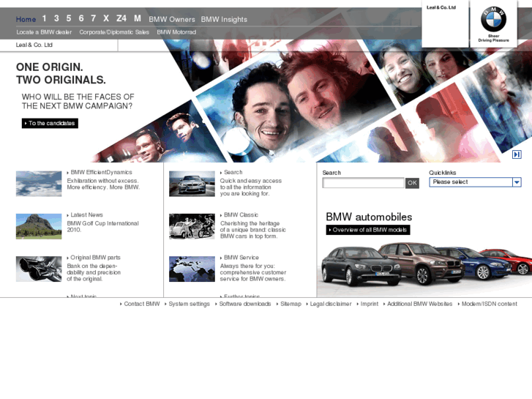Open Legal disclaimer footer link
Screen dimensions: 532x399
tap(331, 304)
